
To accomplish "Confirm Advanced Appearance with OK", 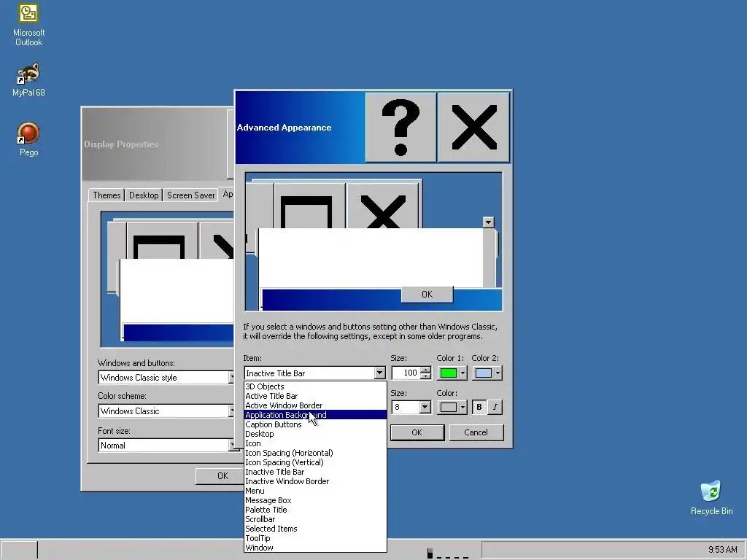I will point(417,432).
